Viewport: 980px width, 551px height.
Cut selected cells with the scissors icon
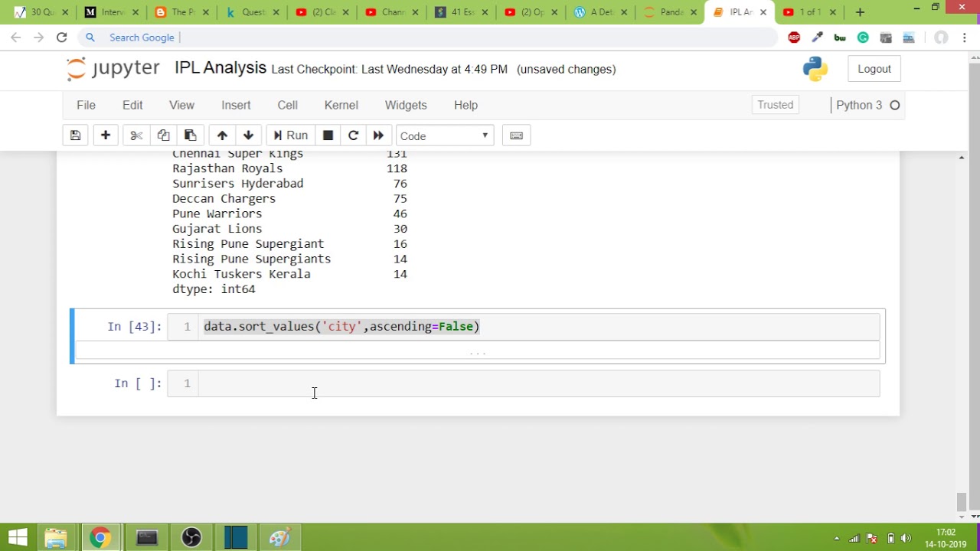[x=136, y=135]
